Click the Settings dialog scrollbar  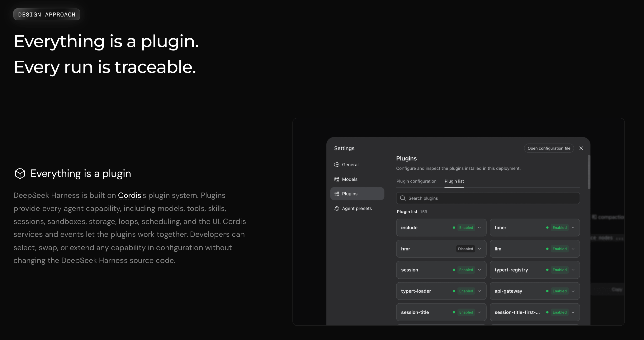pyautogui.click(x=589, y=172)
